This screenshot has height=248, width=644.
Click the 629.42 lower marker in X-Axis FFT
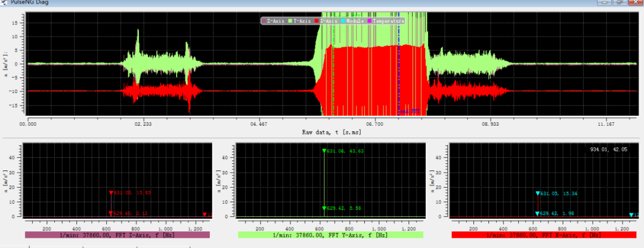point(537,213)
